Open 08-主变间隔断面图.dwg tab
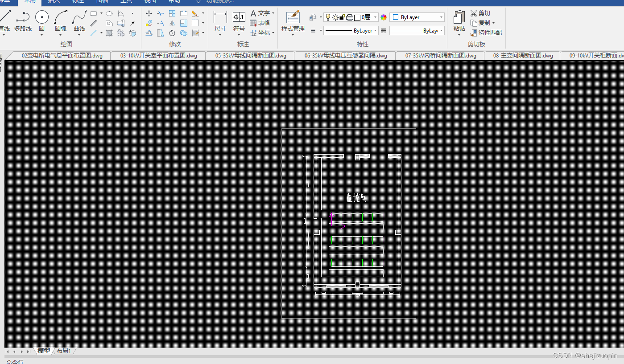Image resolution: width=624 pixels, height=364 pixels. 523,56
